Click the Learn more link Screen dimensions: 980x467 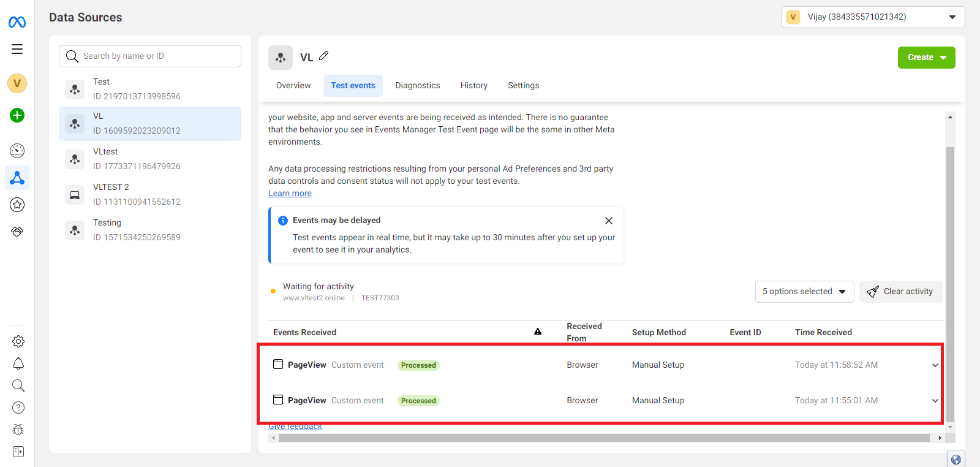[290, 194]
